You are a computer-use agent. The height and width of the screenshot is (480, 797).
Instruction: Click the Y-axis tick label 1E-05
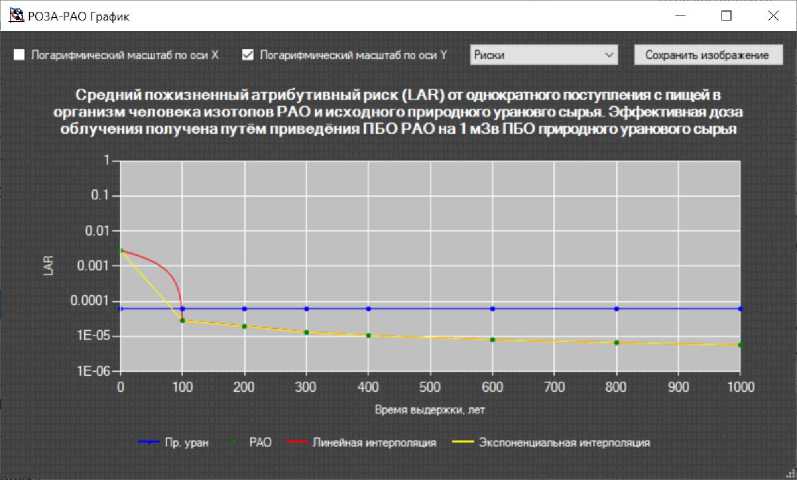[94, 336]
